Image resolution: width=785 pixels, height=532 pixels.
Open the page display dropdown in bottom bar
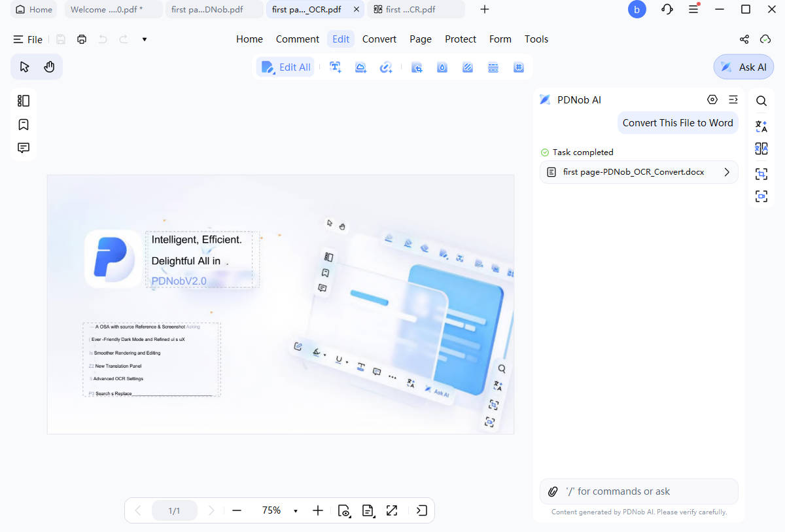tap(368, 510)
